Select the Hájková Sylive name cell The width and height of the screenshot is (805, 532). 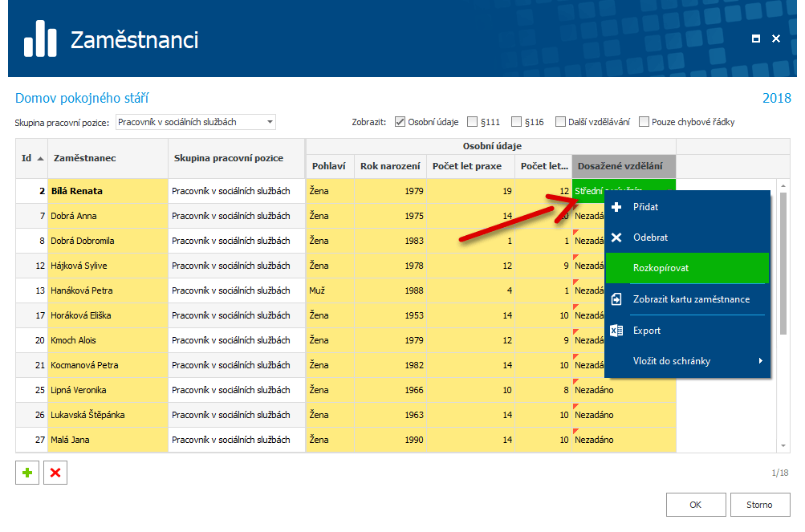pos(108,266)
